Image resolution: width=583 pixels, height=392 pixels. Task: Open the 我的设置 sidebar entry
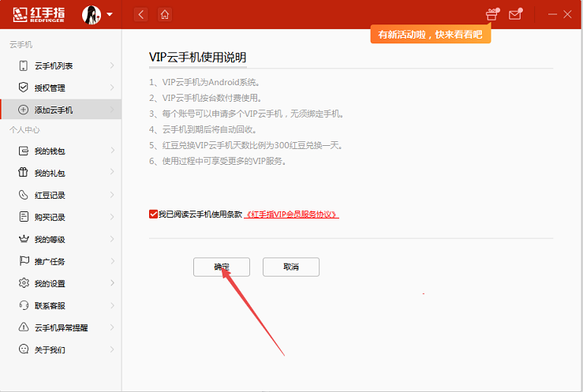pyautogui.click(x=61, y=283)
